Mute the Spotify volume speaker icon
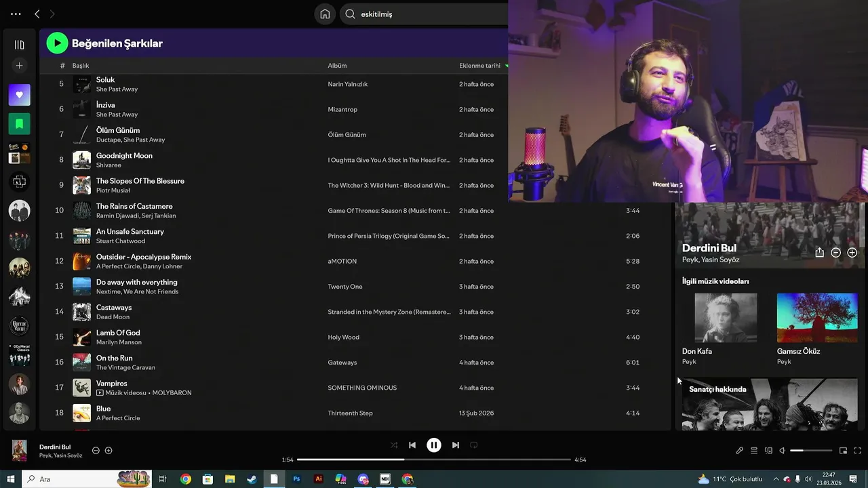This screenshot has width=868, height=488. pos(782,451)
